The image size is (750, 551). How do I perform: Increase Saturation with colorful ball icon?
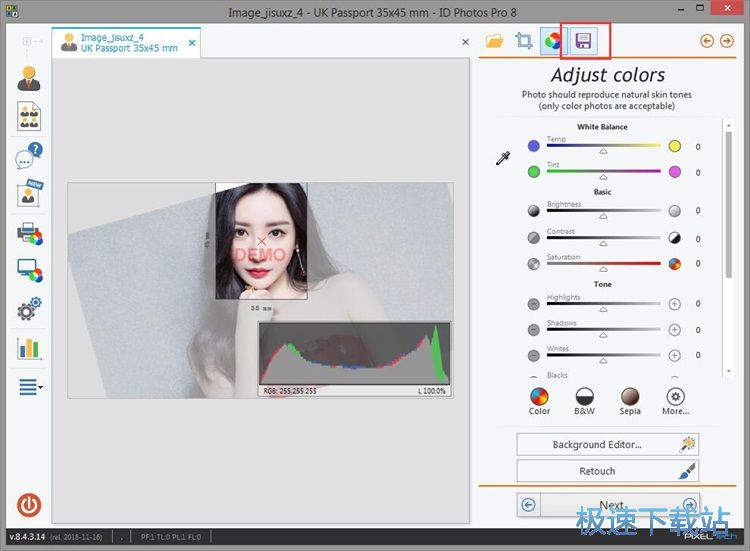pos(675,264)
